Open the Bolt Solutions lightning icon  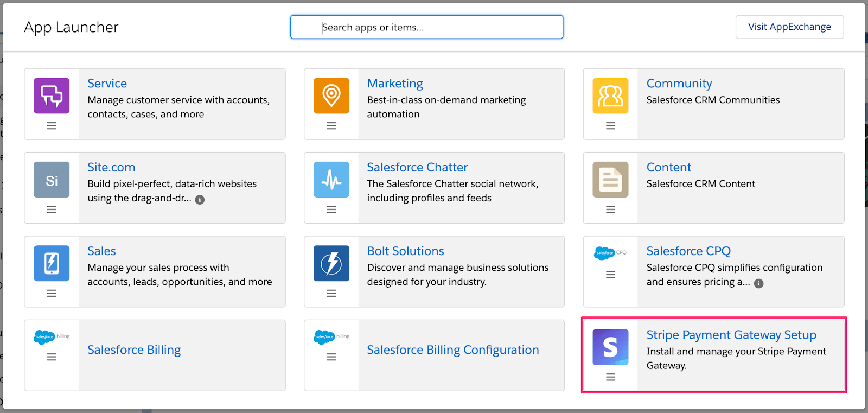click(x=331, y=263)
